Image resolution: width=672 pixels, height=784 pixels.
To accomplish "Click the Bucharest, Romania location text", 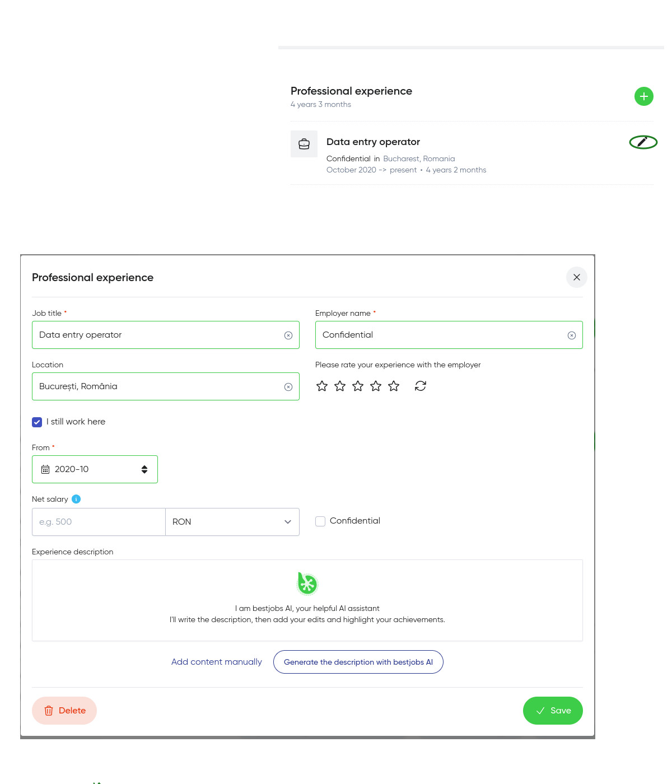I will point(419,159).
